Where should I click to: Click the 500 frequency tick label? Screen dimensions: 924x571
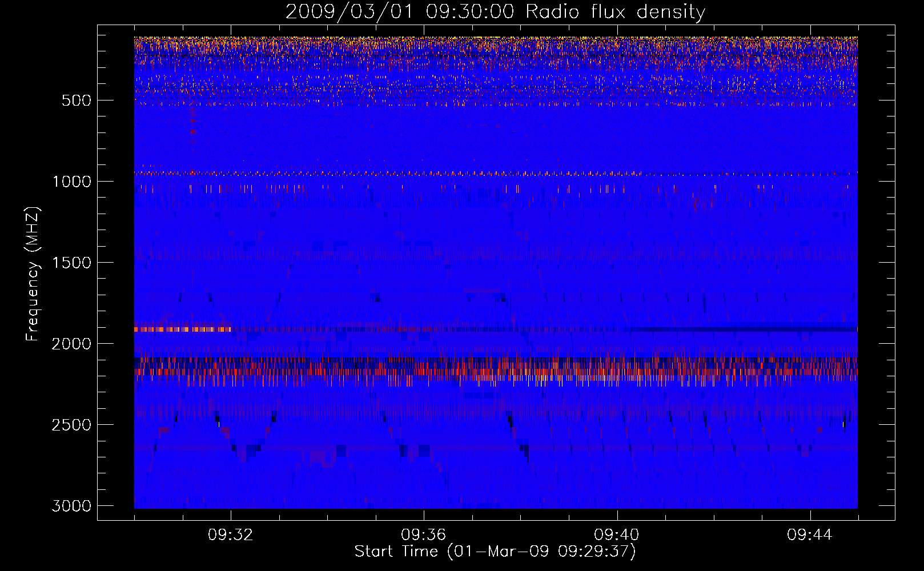[x=76, y=100]
